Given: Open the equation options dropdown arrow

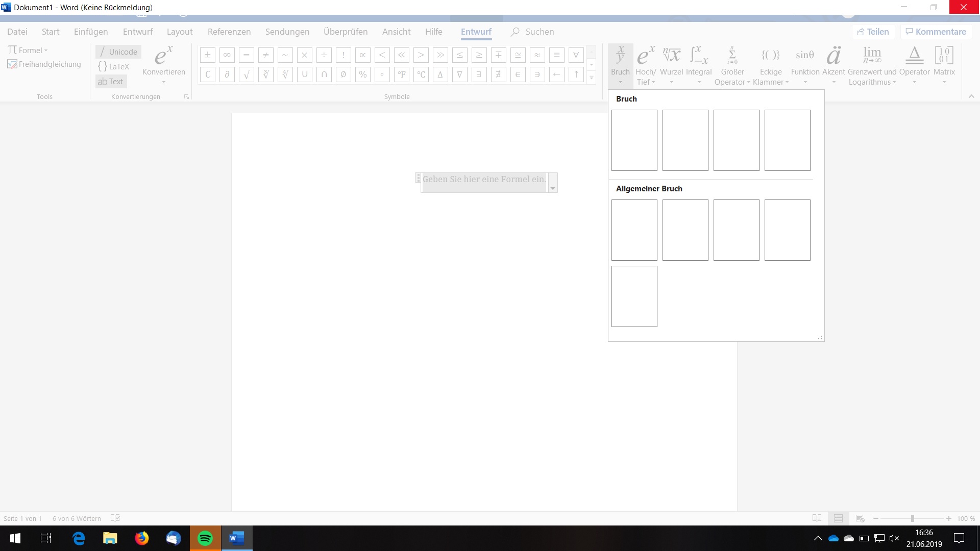Looking at the screenshot, I should click(x=552, y=188).
